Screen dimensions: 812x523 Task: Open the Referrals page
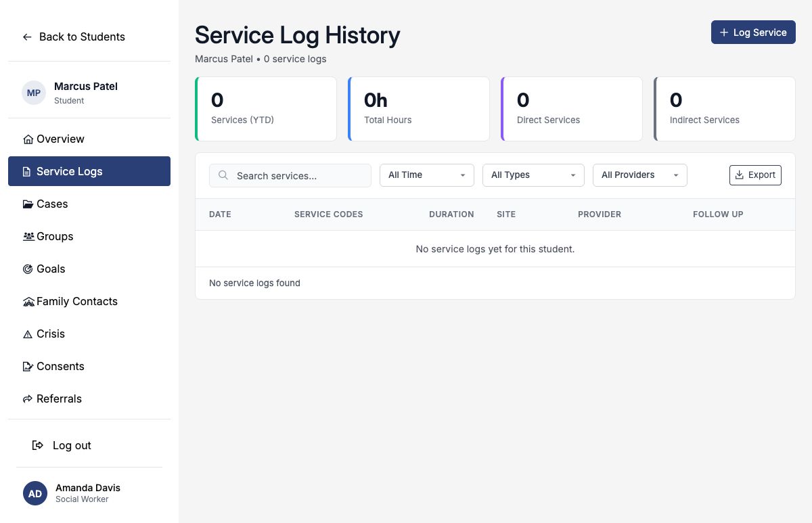point(89,399)
